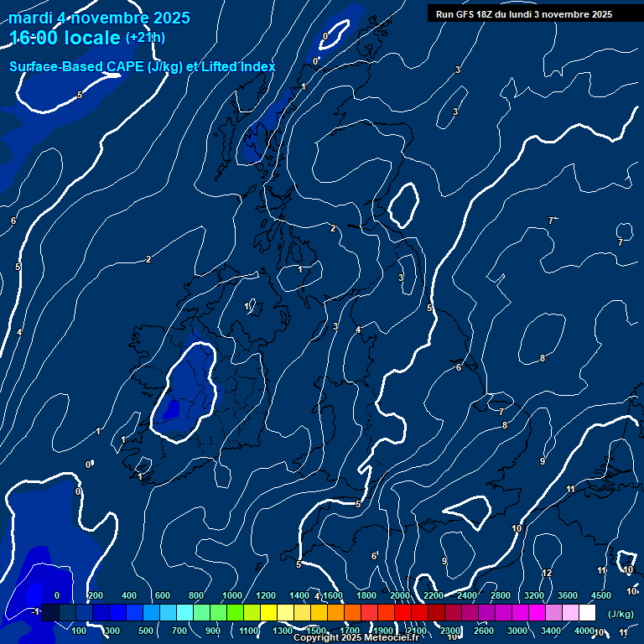Select the orange legend swatch above 1700
Image resolution: width=644 pixels, height=644 pixels.
point(335,612)
